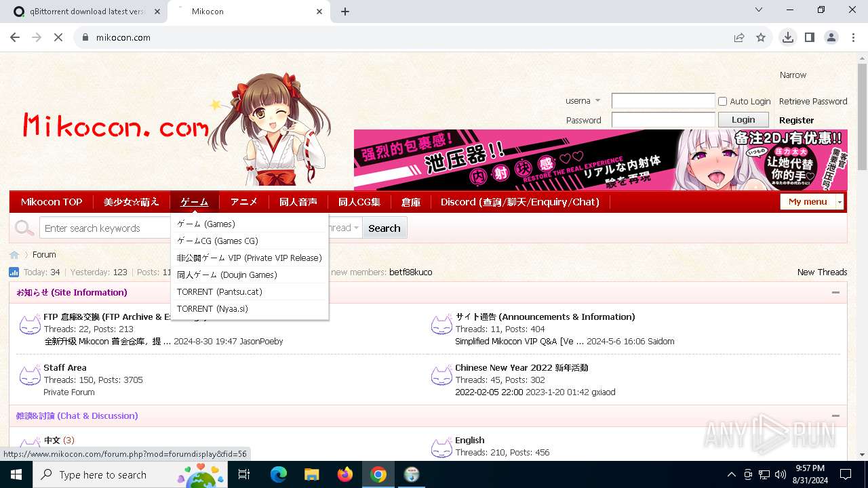Switch to Narrow layout link

coord(793,75)
